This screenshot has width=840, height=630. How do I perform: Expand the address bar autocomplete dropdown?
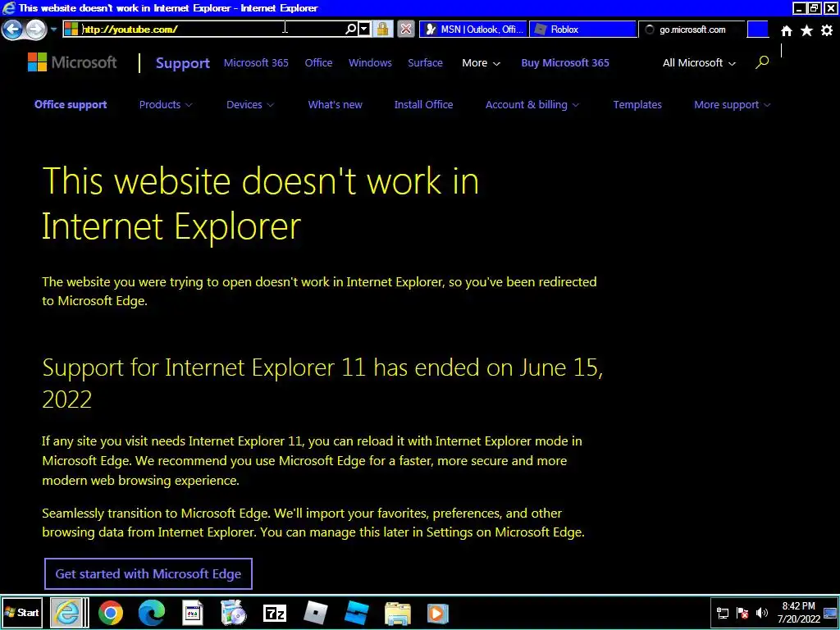[364, 29]
